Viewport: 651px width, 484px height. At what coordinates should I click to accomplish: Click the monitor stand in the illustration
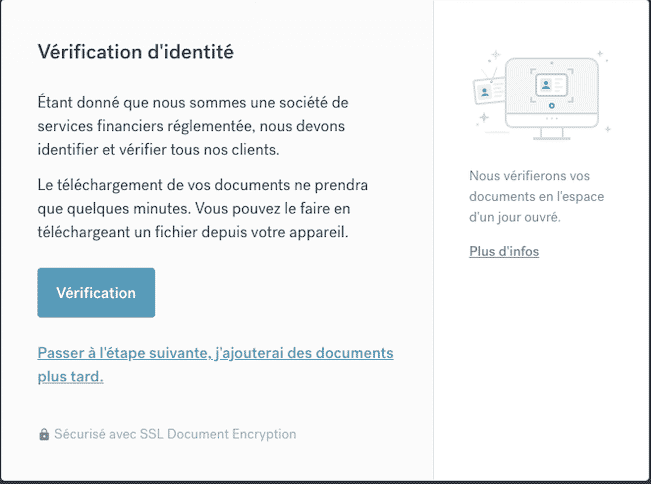[x=552, y=134]
